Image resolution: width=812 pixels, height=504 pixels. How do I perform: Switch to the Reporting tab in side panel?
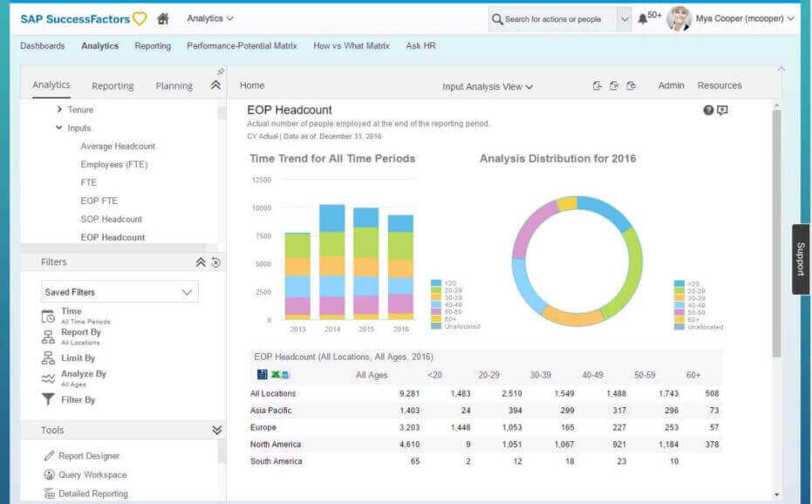(113, 86)
